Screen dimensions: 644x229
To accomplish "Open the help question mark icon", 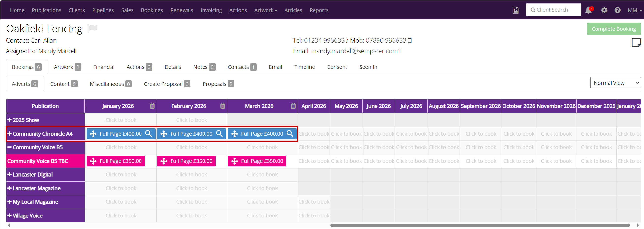I will coord(617,10).
